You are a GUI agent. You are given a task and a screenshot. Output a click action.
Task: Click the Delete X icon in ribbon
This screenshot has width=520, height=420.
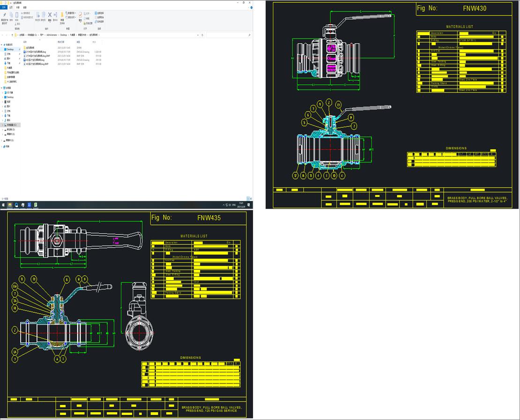click(x=50, y=15)
